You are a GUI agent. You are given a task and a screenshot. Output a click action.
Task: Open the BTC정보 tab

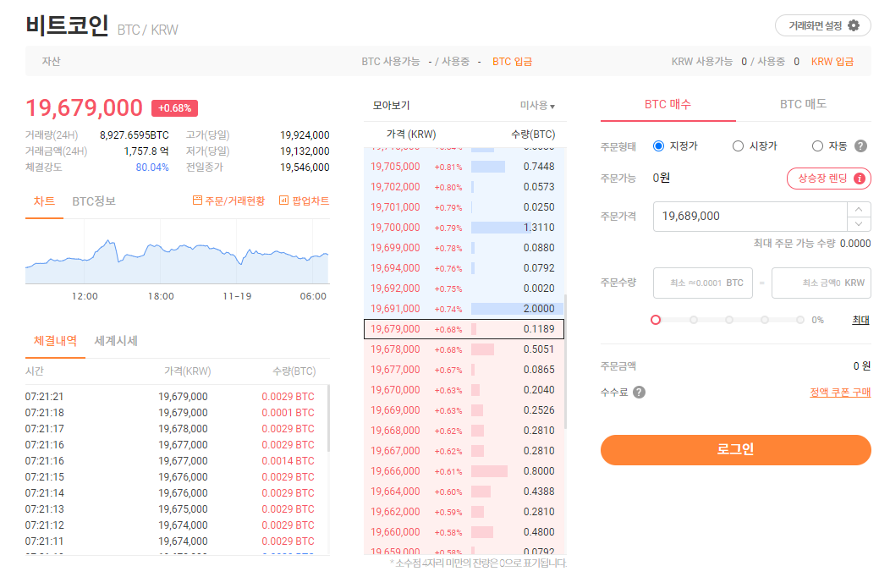coord(94,201)
